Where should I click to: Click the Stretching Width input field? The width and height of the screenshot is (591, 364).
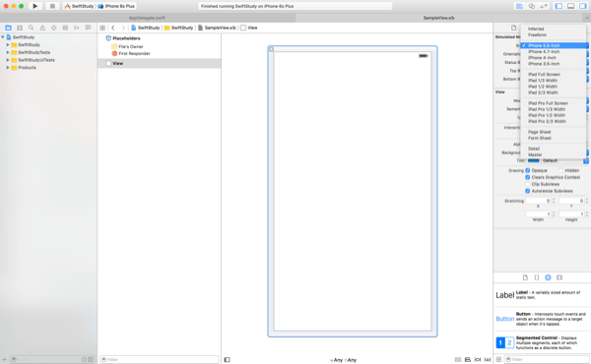(538, 214)
